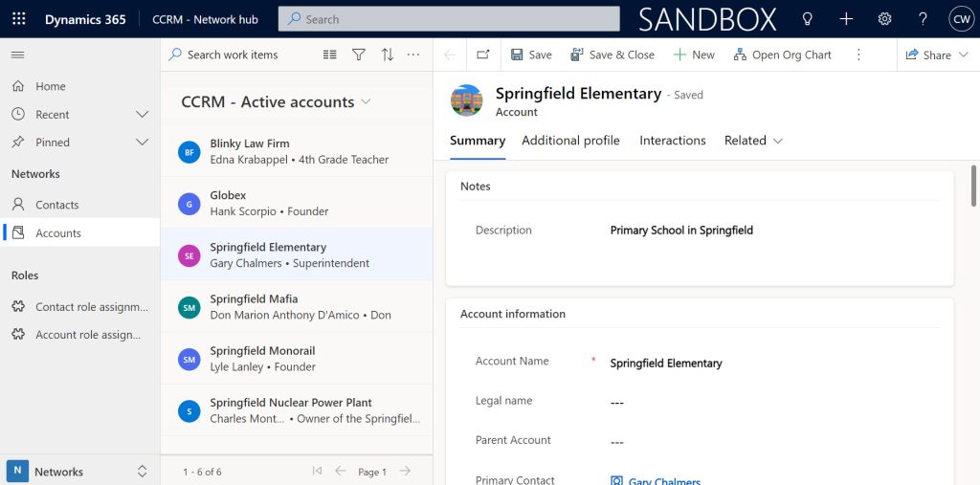This screenshot has height=485, width=980.
Task: Switch to the Additional profile tab
Action: coord(570,141)
